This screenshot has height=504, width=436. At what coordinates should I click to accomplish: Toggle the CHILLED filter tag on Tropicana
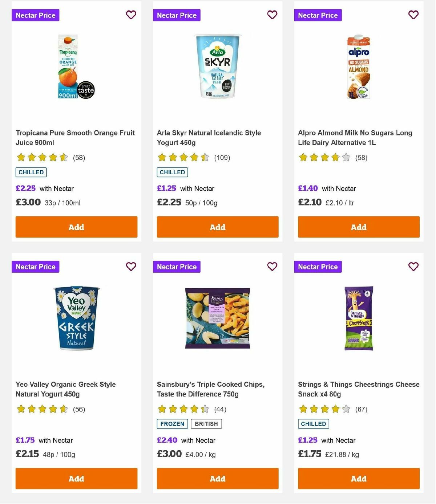pyautogui.click(x=31, y=172)
